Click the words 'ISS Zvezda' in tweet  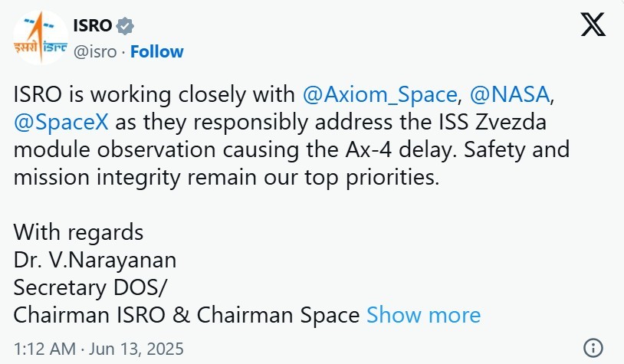(x=492, y=122)
